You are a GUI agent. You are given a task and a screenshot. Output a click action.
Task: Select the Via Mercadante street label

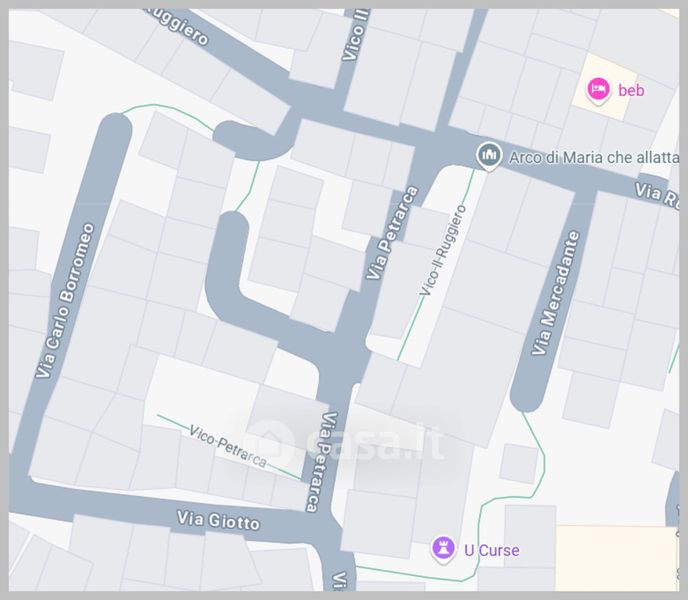click(555, 293)
